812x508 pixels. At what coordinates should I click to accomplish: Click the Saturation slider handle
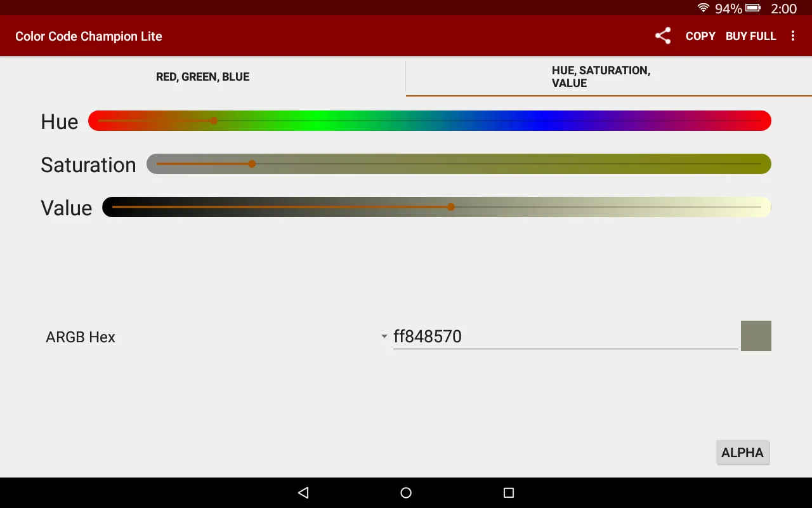pyautogui.click(x=252, y=164)
